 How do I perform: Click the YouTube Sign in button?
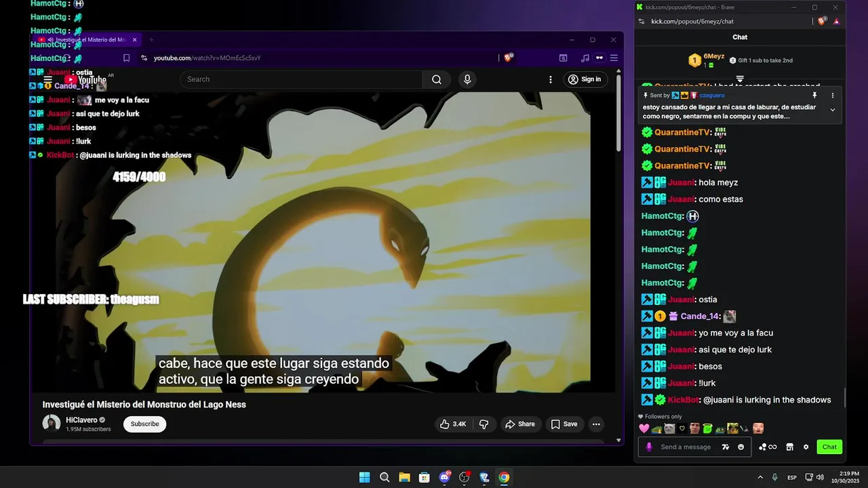[585, 79]
